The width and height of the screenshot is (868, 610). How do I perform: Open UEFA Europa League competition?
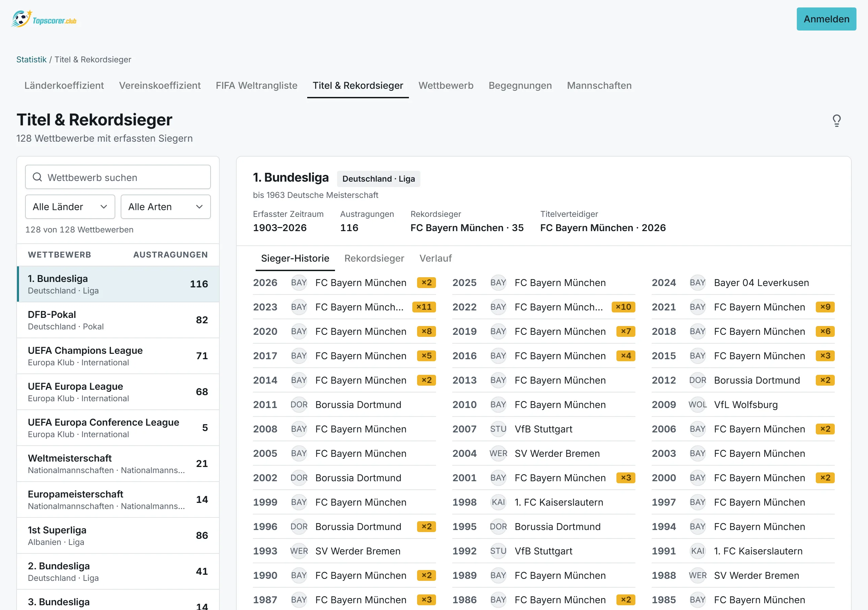click(118, 392)
